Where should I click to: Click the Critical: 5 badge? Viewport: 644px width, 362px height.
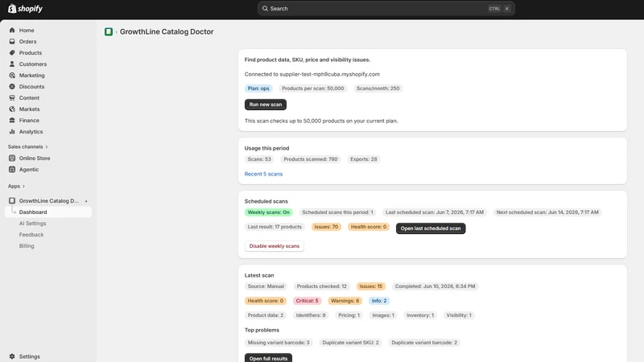pos(308,301)
